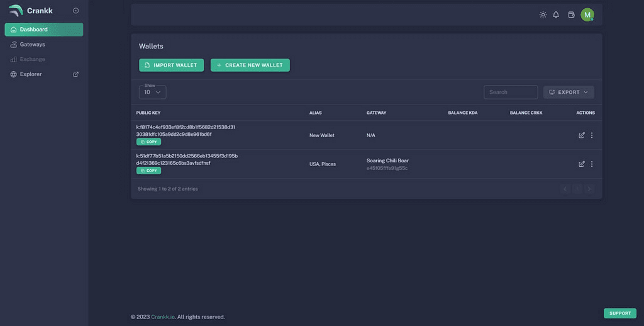Open the notifications bell
644x326 pixels.
point(556,14)
